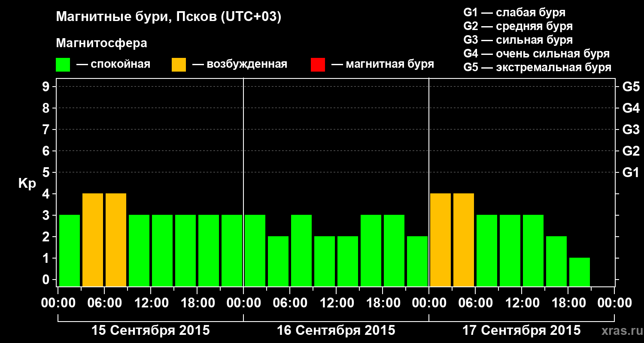Click the 'G5' label on right axis
Screen dimensions: 644x343
tap(631, 87)
